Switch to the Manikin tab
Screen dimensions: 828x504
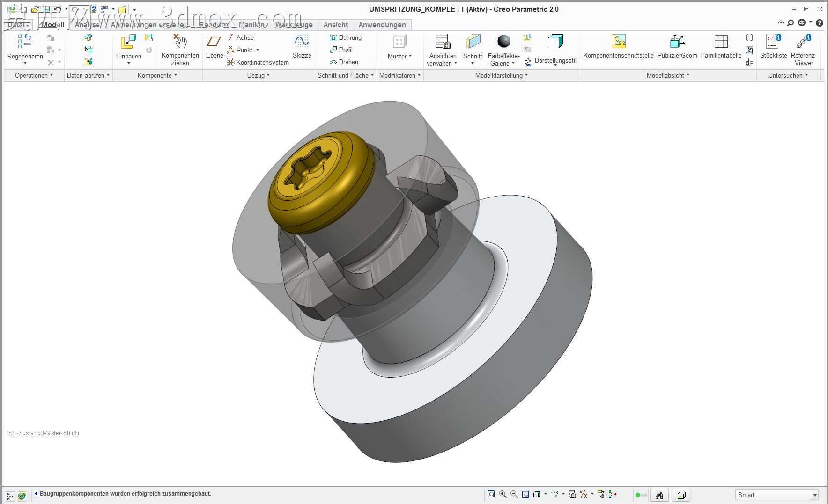tap(252, 25)
